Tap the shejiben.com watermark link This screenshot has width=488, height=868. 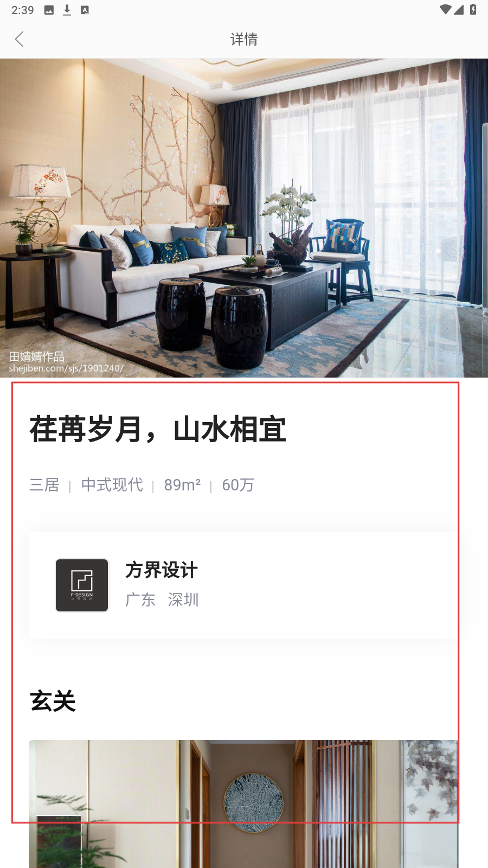tap(66, 368)
